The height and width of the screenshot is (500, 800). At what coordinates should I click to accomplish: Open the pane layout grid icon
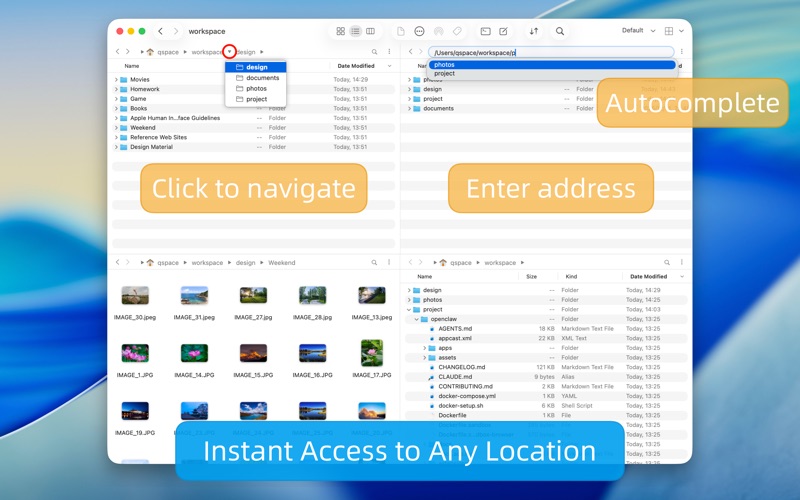[x=669, y=31]
